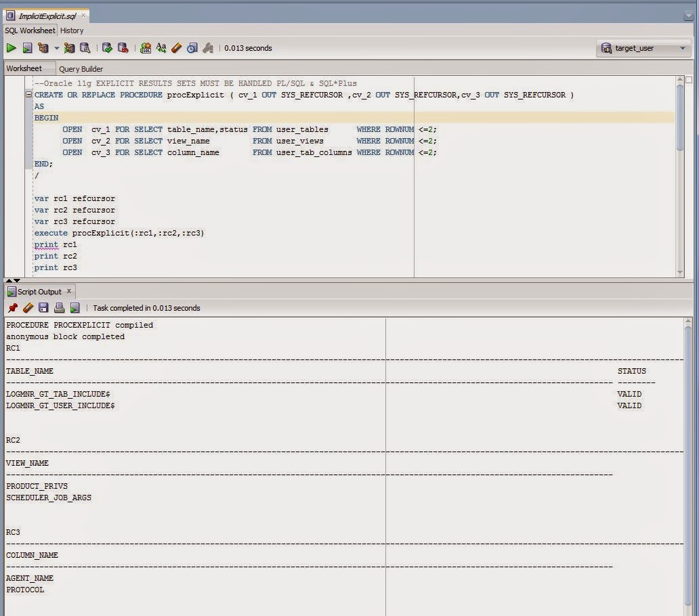Click 'user_tab_columns' in third OPEN statement
699x616 pixels.
click(314, 152)
